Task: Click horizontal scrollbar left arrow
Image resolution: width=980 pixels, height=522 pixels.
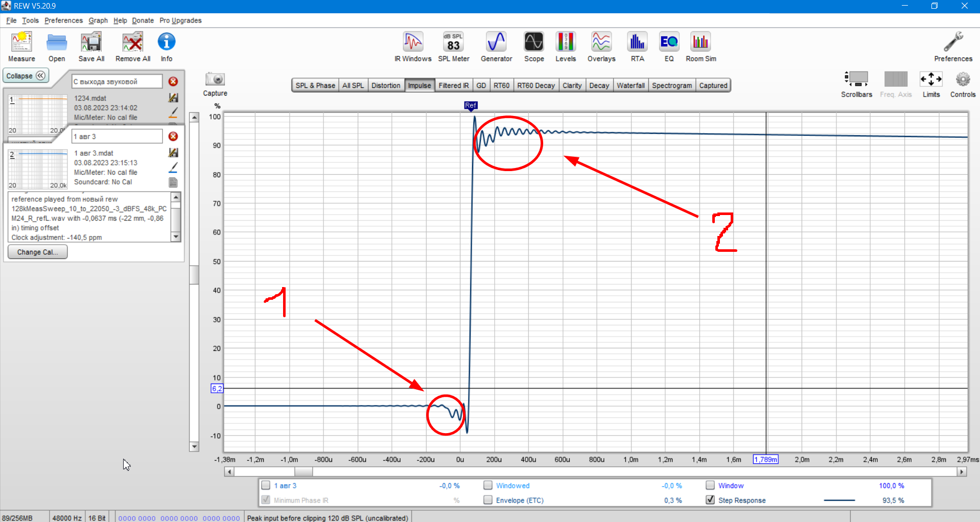Action: click(x=229, y=472)
